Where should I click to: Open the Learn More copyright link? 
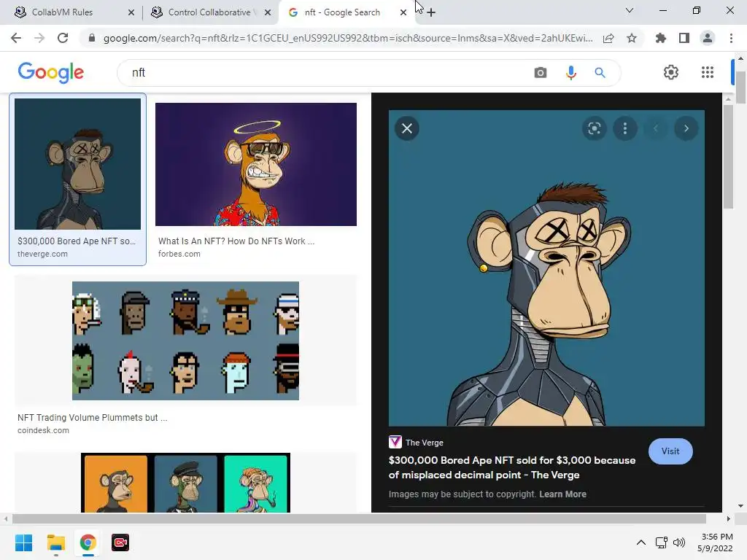pyautogui.click(x=562, y=494)
